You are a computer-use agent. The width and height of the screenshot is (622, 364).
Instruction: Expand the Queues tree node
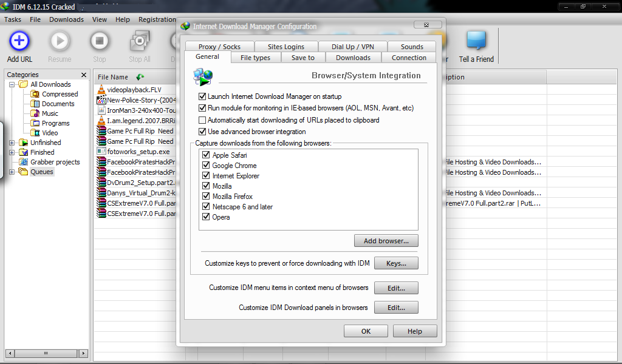pyautogui.click(x=12, y=172)
